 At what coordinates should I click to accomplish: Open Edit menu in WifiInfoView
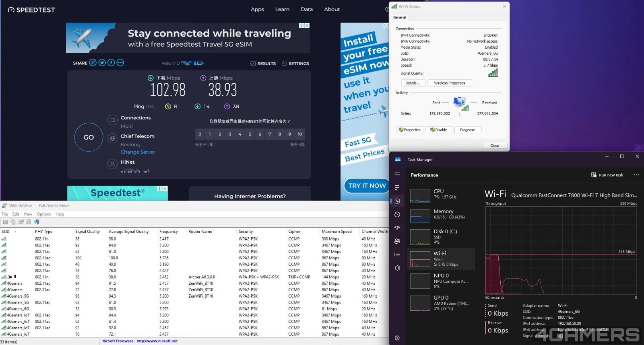16,214
